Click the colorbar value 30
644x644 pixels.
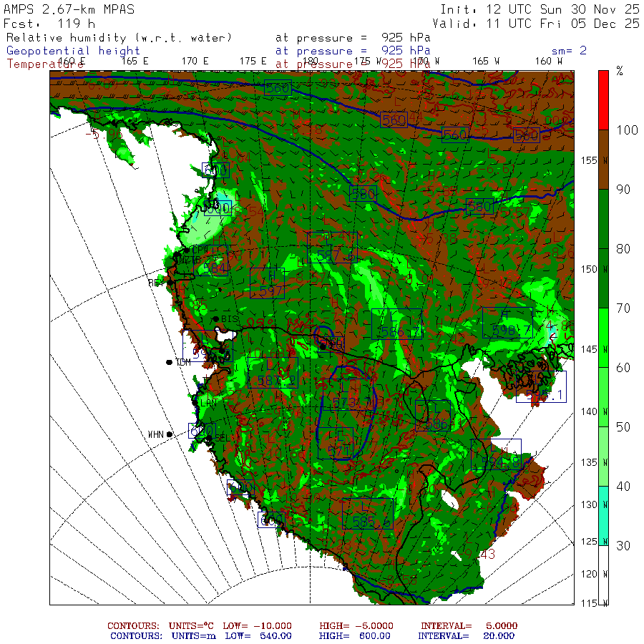(x=623, y=545)
